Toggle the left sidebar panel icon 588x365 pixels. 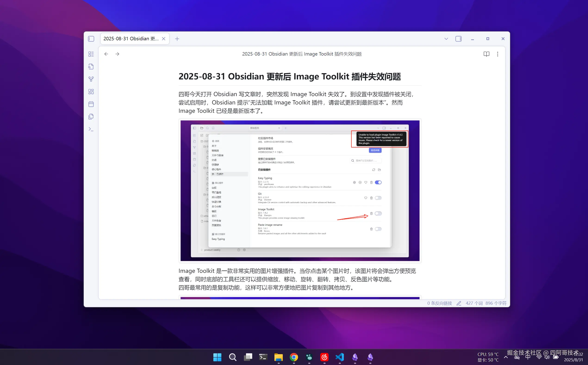click(x=91, y=39)
